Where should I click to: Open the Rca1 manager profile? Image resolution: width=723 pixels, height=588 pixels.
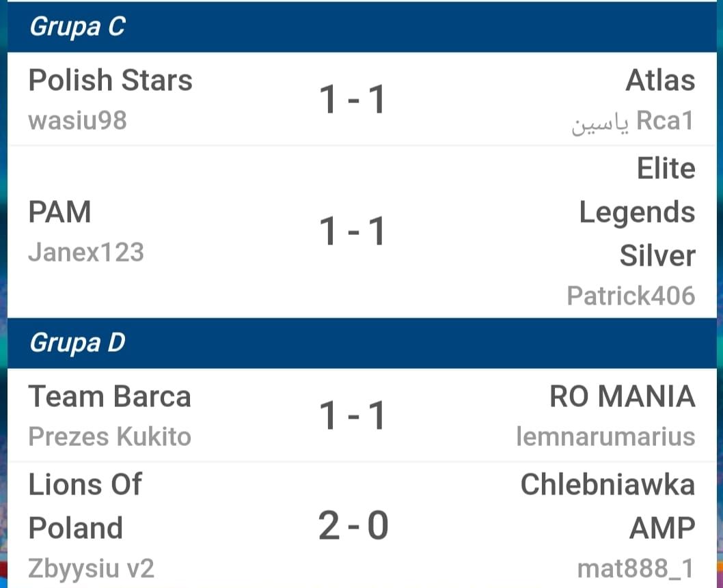coord(633,121)
